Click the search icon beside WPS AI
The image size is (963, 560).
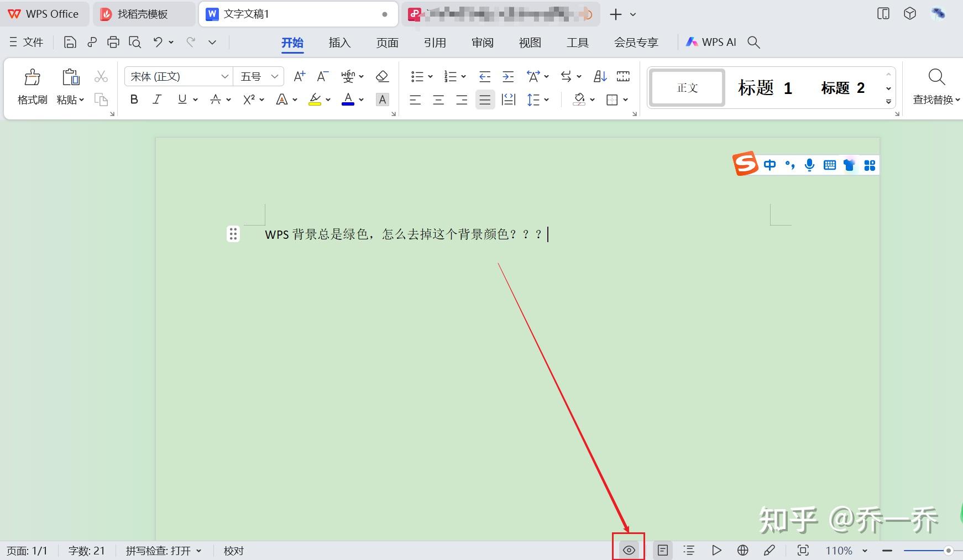pos(753,42)
